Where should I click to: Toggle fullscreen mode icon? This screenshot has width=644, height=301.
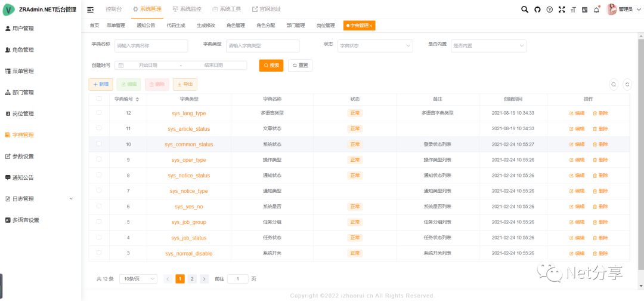tap(562, 10)
